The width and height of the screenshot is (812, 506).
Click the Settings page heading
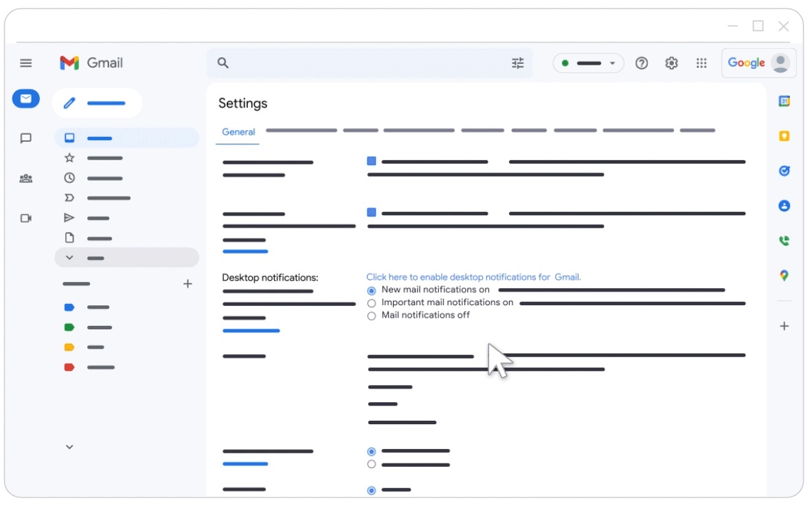click(x=243, y=103)
